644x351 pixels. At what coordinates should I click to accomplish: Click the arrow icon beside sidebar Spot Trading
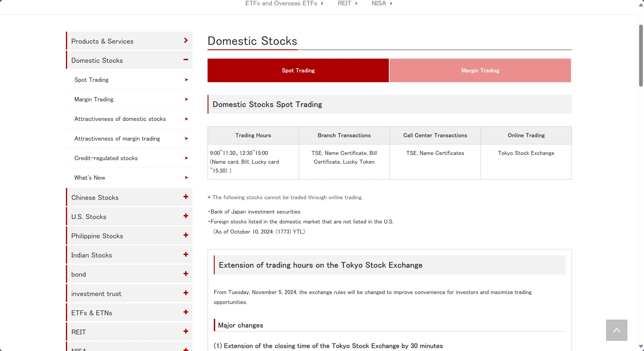186,80
